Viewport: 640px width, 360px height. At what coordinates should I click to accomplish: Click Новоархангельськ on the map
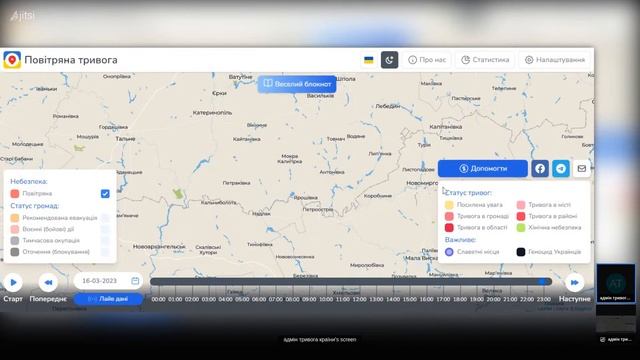(x=159, y=247)
